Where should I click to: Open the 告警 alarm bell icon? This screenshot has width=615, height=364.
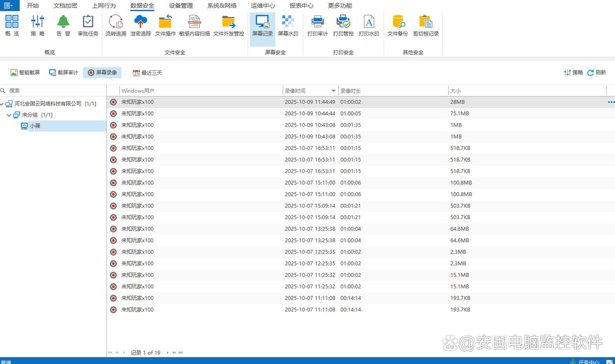click(x=63, y=26)
